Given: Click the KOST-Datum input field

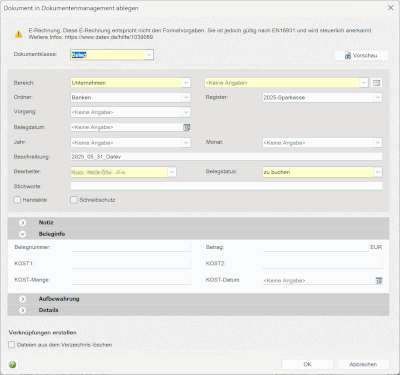Looking at the screenshot, I should coord(319,281).
